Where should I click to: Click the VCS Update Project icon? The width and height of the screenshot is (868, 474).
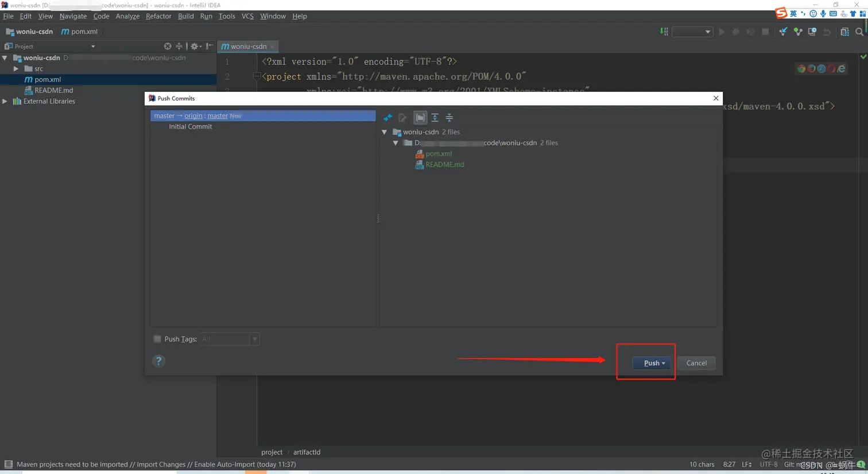(x=783, y=32)
